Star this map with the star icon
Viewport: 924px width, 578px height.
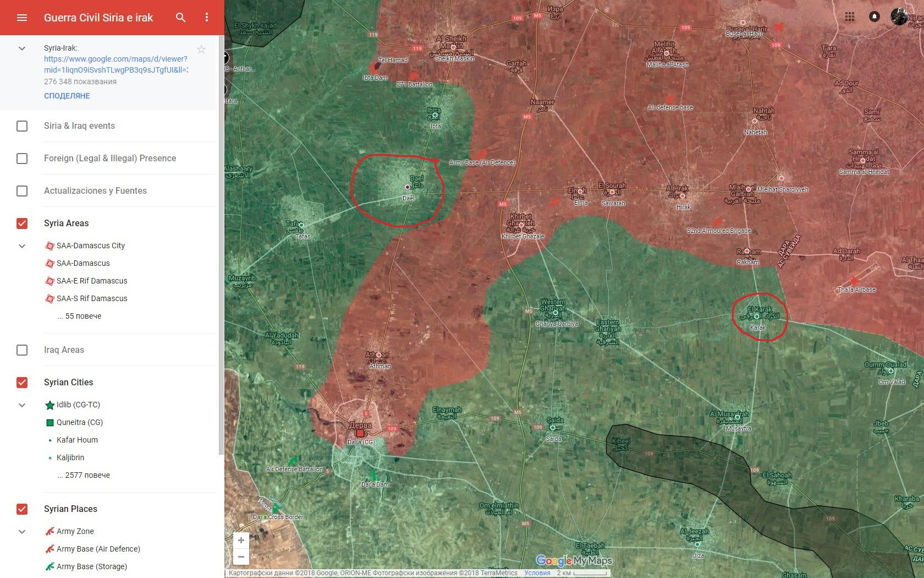pyautogui.click(x=201, y=49)
